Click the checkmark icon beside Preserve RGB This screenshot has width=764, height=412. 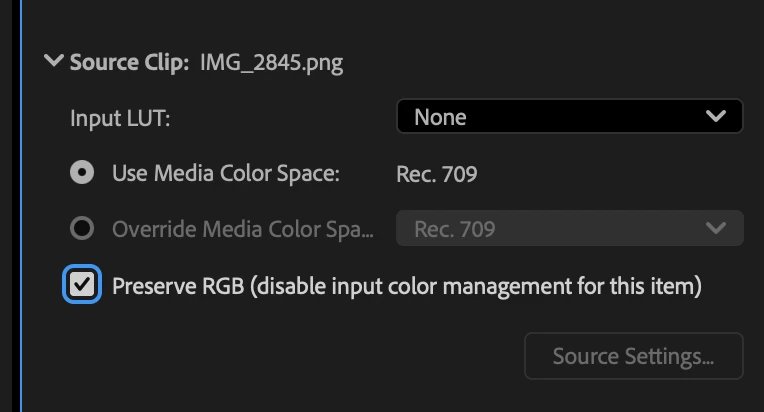click(82, 286)
